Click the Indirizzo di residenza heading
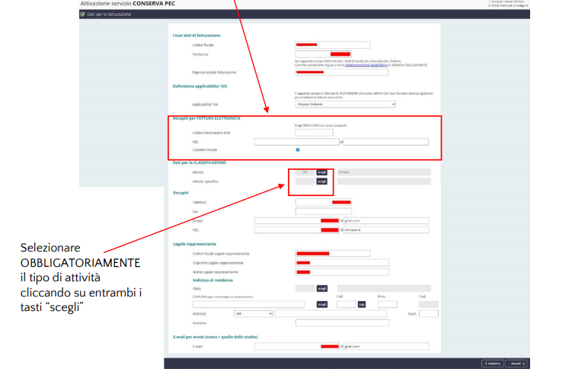The image size is (588, 372). pyautogui.click(x=213, y=281)
